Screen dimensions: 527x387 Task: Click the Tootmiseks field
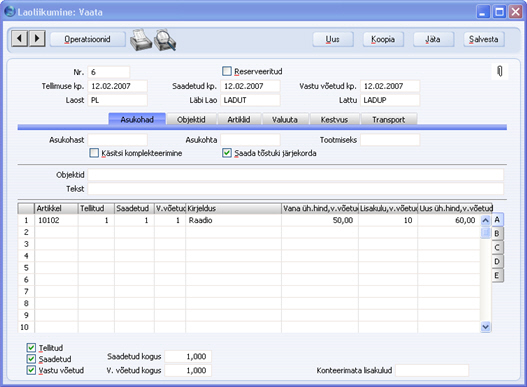(390, 140)
